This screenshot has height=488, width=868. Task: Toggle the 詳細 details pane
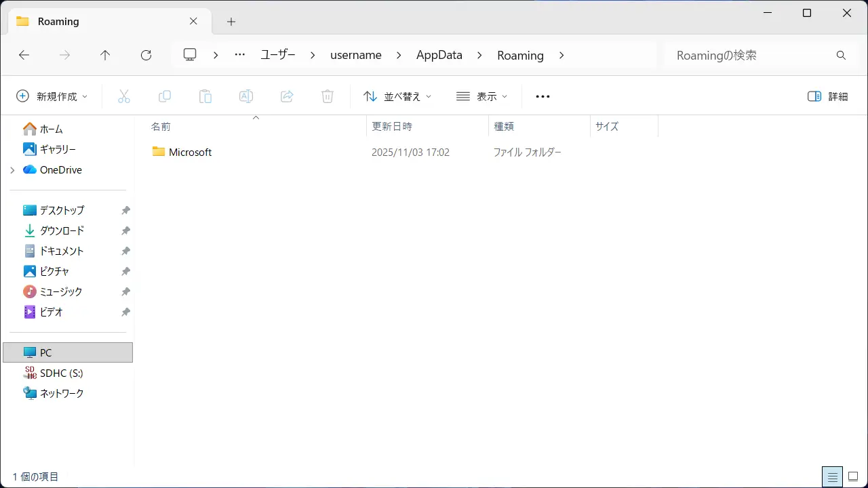(x=828, y=96)
